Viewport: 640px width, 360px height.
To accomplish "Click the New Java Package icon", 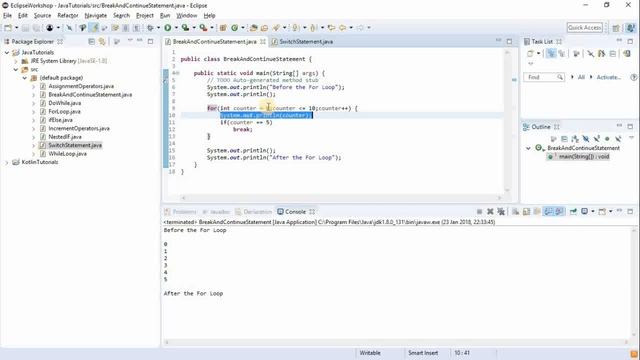I will [223, 28].
